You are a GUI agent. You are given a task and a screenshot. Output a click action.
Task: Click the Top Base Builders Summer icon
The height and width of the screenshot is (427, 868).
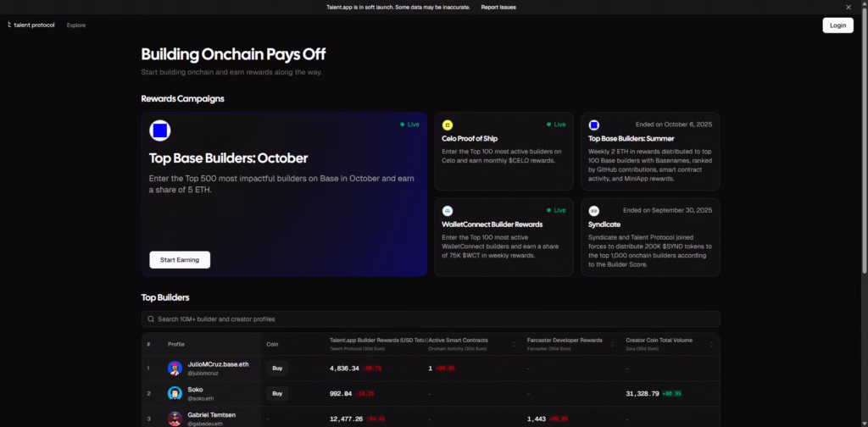tap(594, 125)
